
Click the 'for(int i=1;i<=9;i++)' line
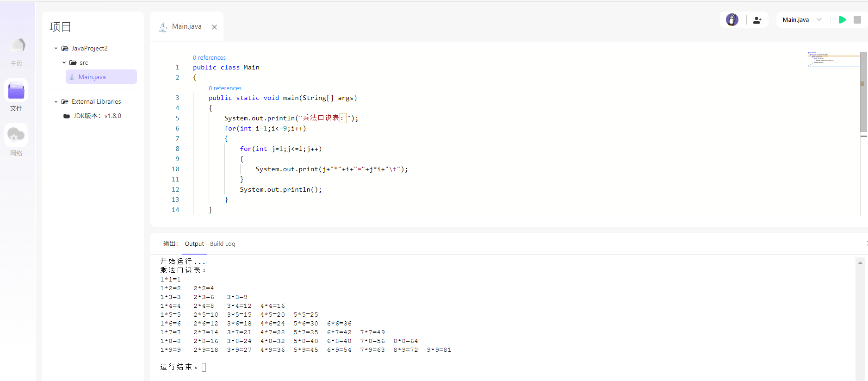coord(265,128)
